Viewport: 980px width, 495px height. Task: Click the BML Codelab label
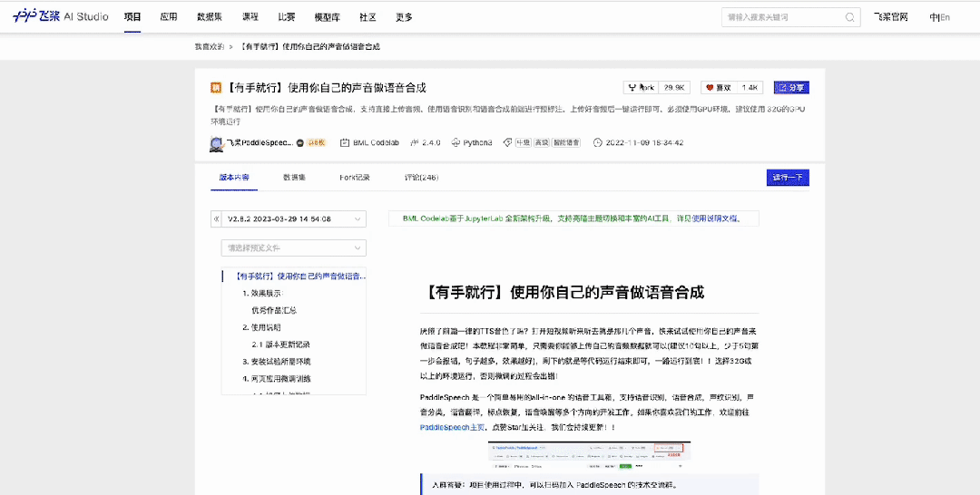(x=376, y=143)
